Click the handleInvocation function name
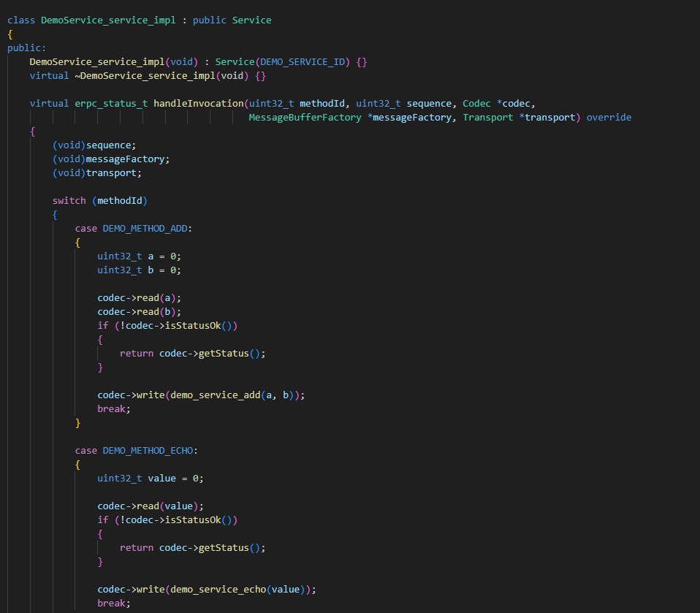The height and width of the screenshot is (613, 700). point(199,104)
